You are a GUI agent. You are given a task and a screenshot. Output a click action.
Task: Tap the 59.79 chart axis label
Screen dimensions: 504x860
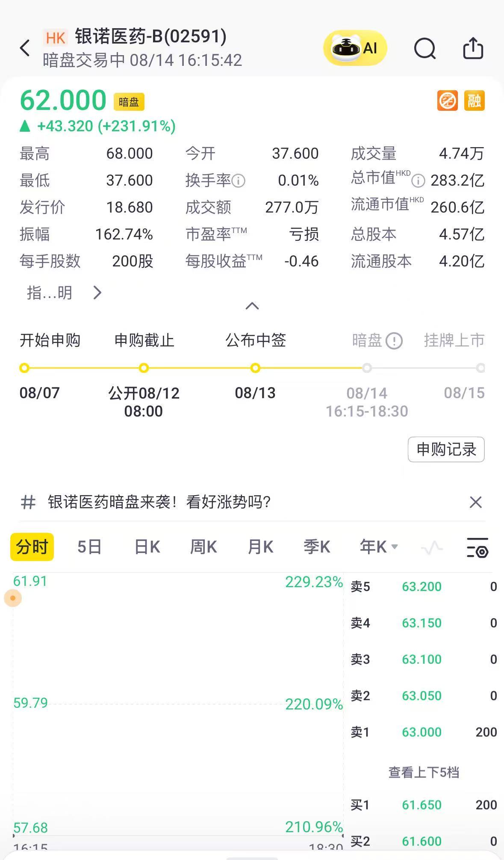(x=30, y=703)
